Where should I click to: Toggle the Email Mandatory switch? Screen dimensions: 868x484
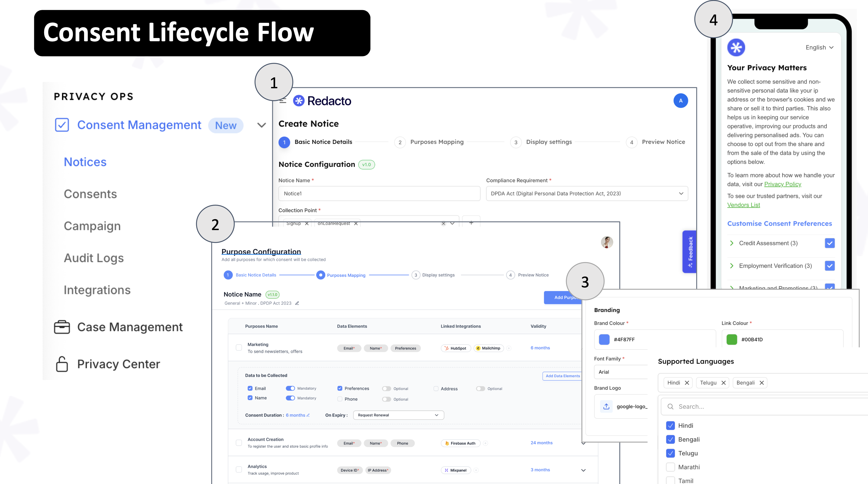(x=290, y=388)
